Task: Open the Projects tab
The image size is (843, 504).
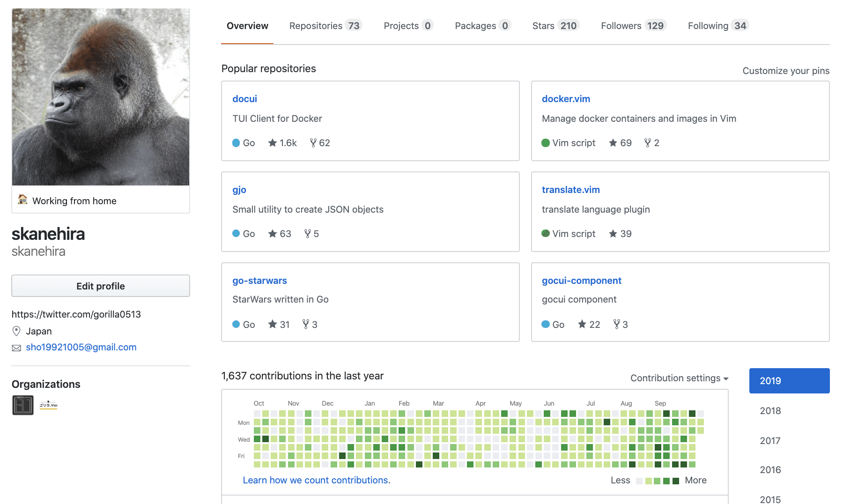Action: pyautogui.click(x=408, y=26)
